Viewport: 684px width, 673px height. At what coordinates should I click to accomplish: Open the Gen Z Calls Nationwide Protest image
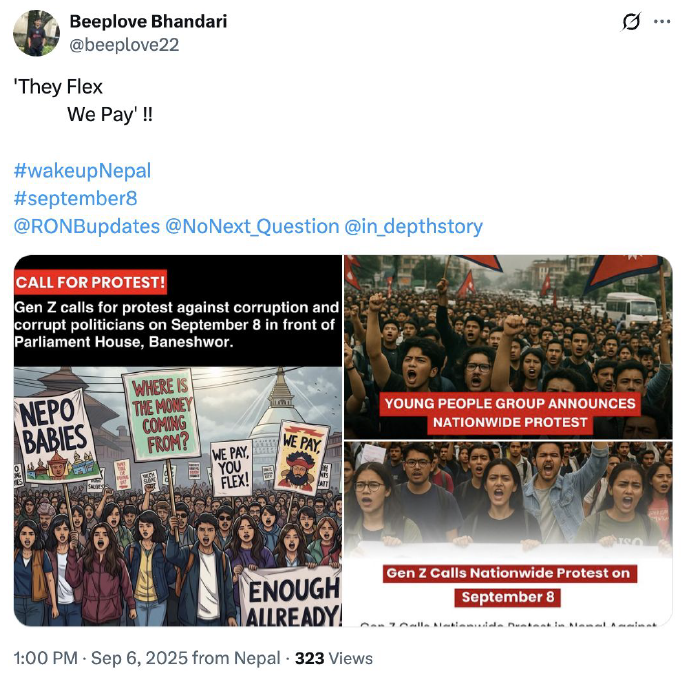point(508,534)
